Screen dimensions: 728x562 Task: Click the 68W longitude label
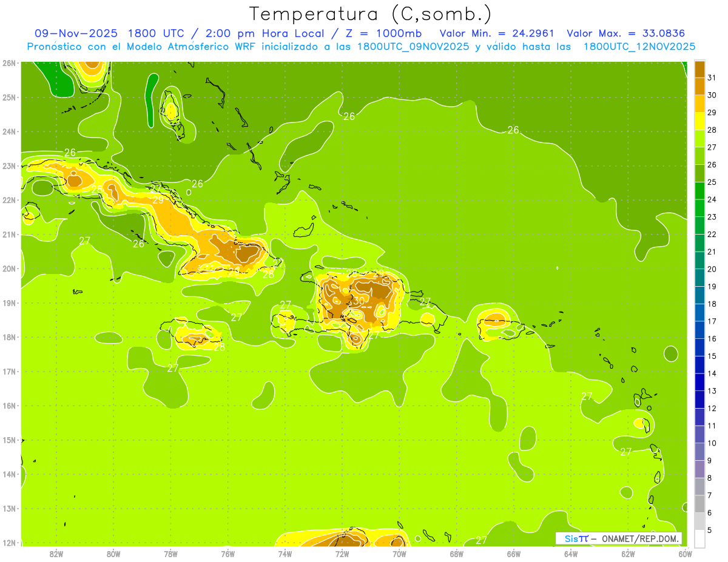coord(456,554)
